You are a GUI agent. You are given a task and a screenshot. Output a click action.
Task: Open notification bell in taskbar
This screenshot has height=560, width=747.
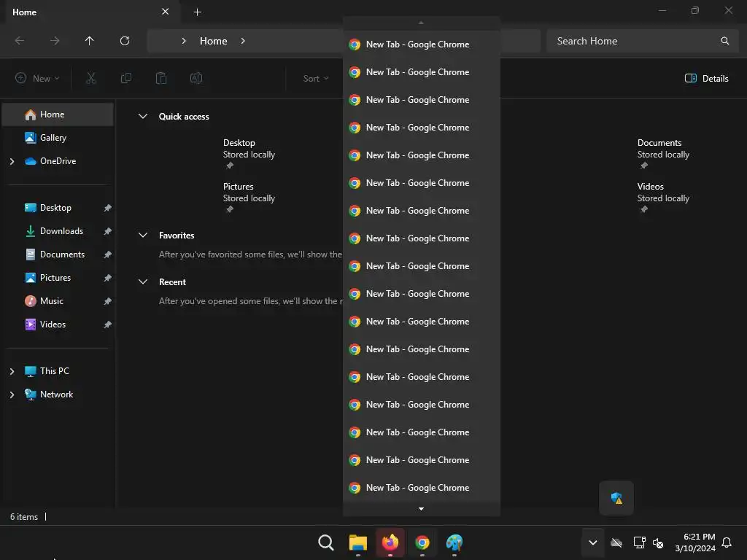(727, 542)
